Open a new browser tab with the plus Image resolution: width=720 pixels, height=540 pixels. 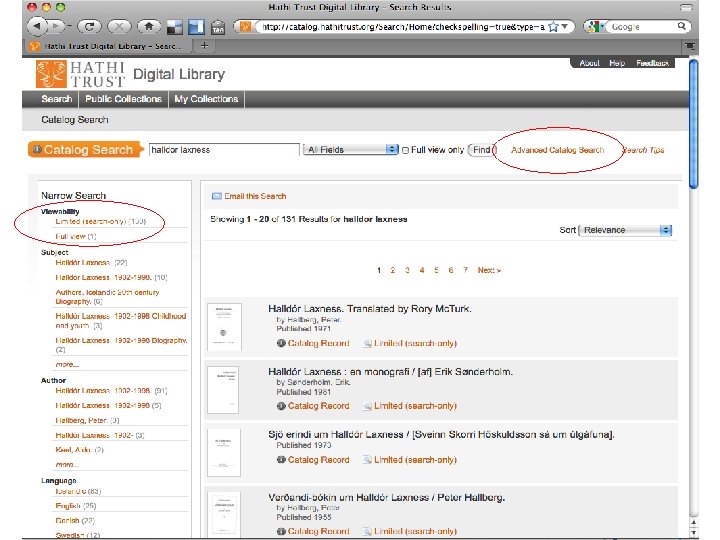click(204, 45)
